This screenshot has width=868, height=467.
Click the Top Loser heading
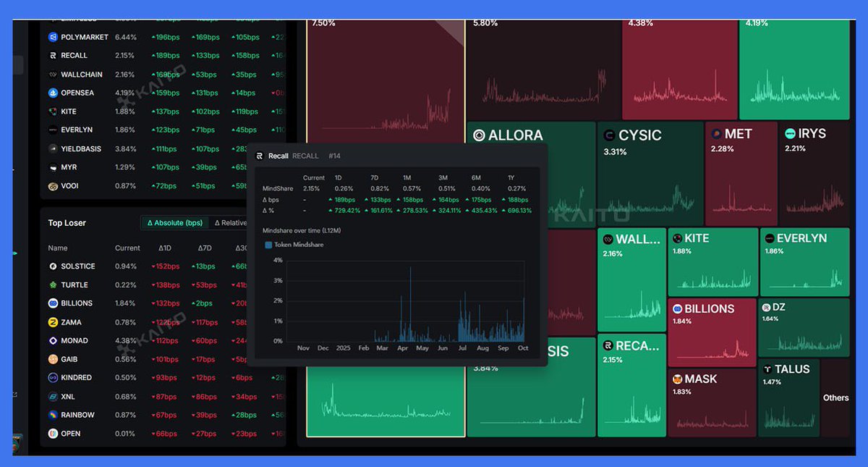(67, 223)
